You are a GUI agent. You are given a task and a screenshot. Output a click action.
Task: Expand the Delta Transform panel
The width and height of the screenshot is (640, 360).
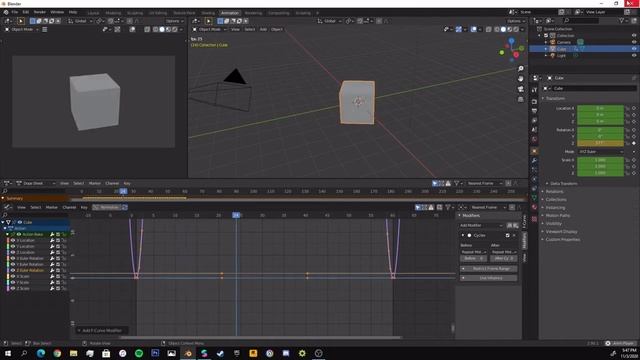tap(563, 184)
